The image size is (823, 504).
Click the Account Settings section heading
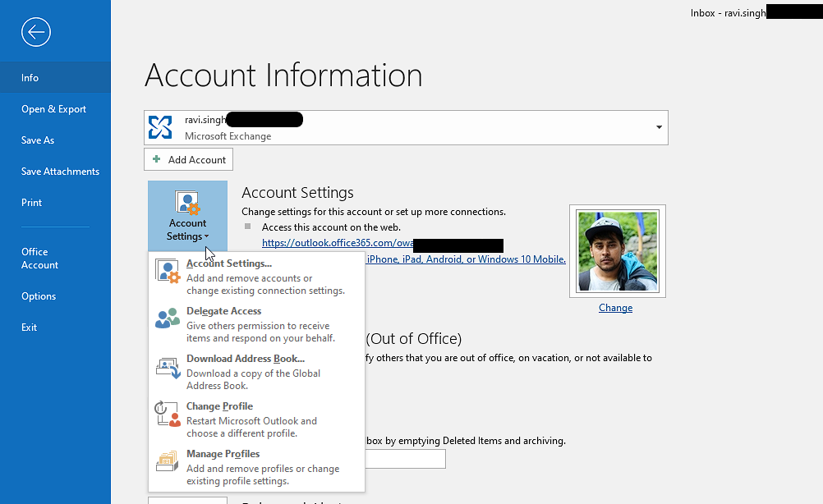297,192
